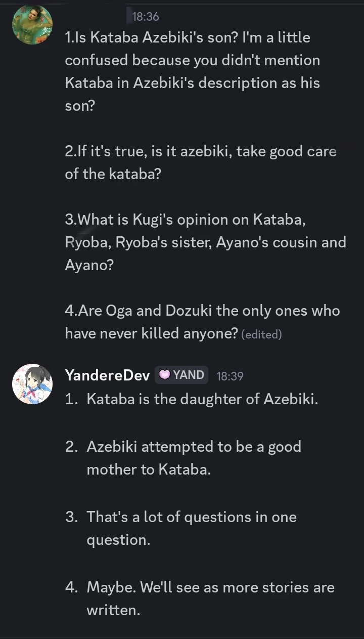
Task: Select the question about Oga and Dozuki
Action: coord(202,322)
